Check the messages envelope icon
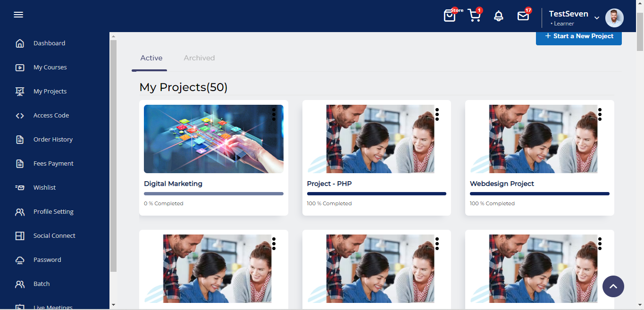The width and height of the screenshot is (644, 310). [x=523, y=16]
